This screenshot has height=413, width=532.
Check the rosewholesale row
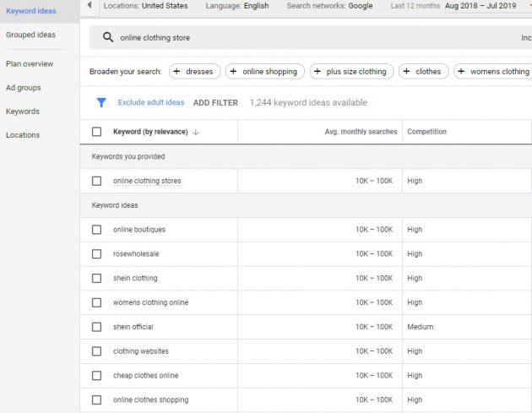(97, 254)
